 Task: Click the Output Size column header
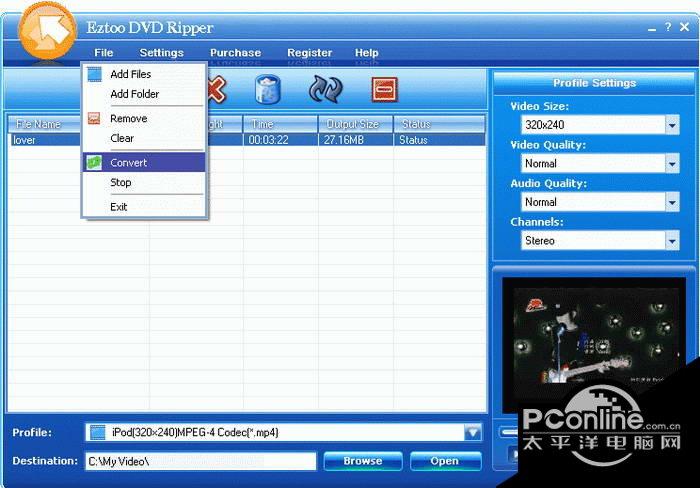pyautogui.click(x=356, y=124)
